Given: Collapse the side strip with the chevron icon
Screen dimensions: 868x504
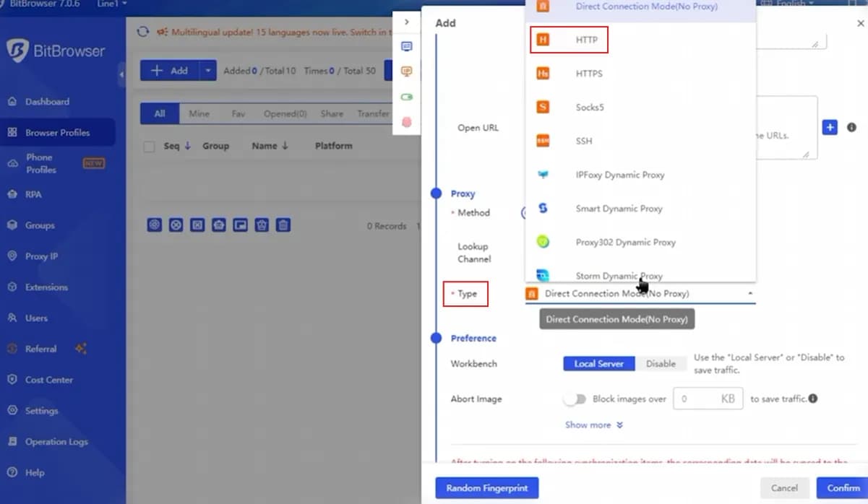Looking at the screenshot, I should point(407,22).
